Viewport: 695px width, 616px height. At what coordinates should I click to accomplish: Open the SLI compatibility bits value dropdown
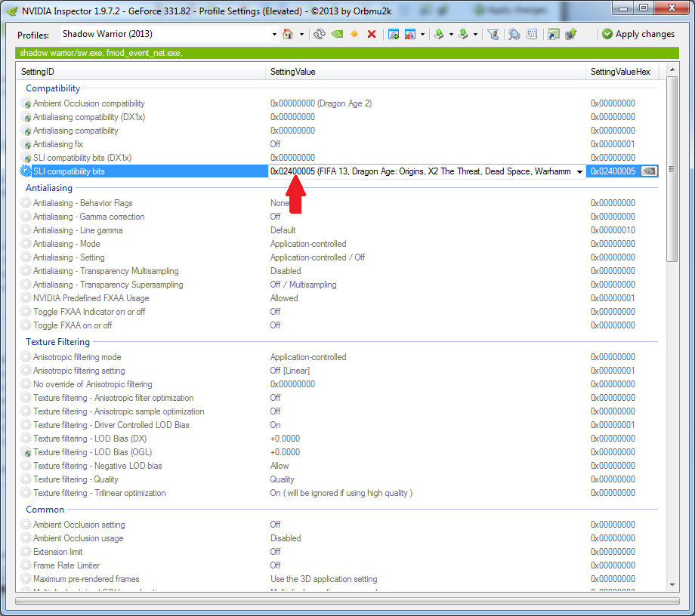click(579, 171)
